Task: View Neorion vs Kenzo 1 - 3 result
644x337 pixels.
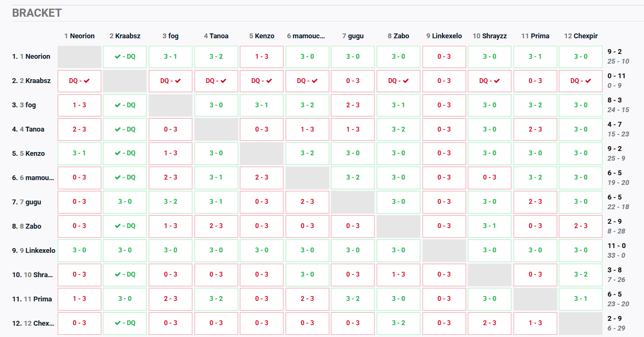Action: click(261, 57)
